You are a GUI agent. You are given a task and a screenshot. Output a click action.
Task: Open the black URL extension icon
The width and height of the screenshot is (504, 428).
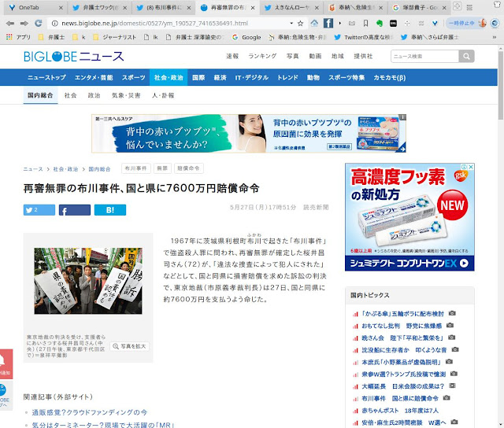pyautogui.click(x=393, y=23)
